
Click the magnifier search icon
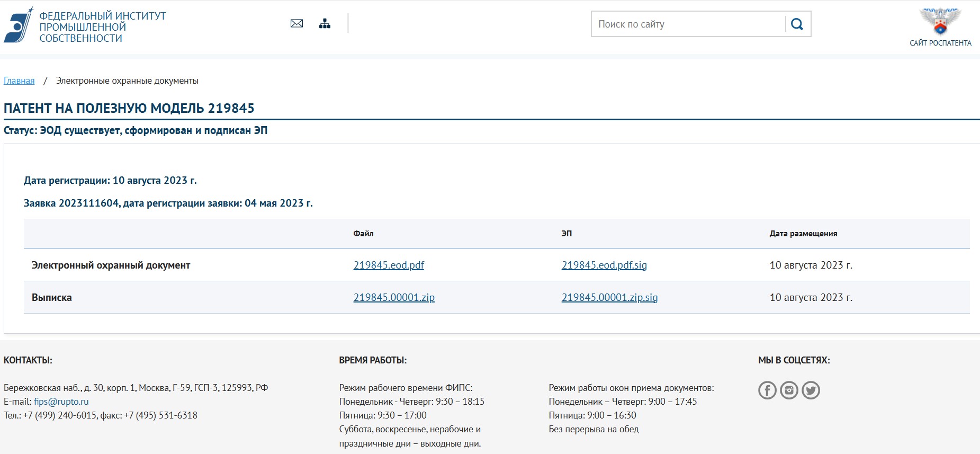pos(797,24)
